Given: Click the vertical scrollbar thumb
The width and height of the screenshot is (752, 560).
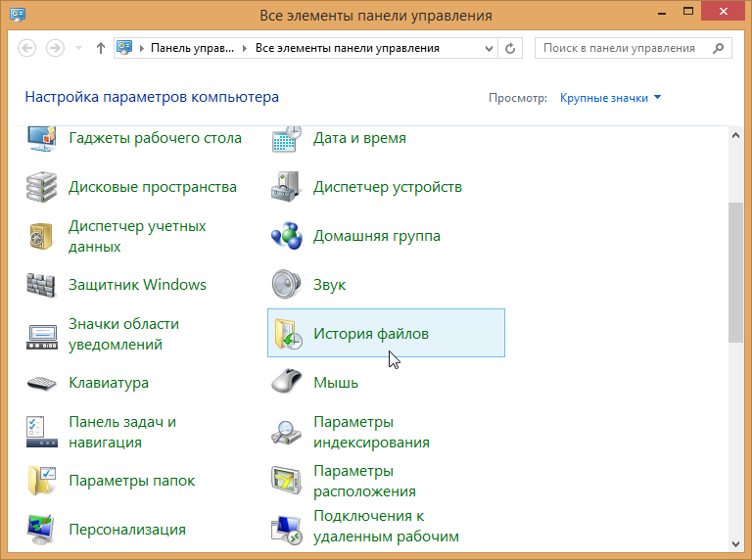Looking at the screenshot, I should point(735,272).
